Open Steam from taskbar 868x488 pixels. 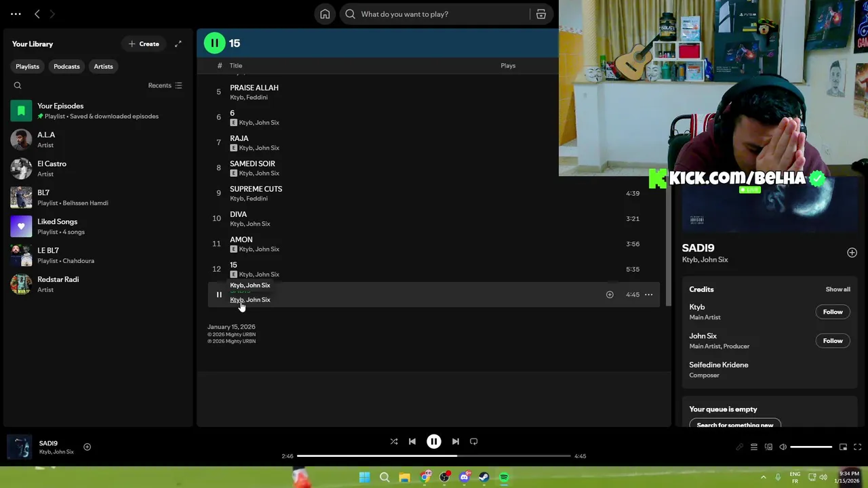[x=484, y=477]
